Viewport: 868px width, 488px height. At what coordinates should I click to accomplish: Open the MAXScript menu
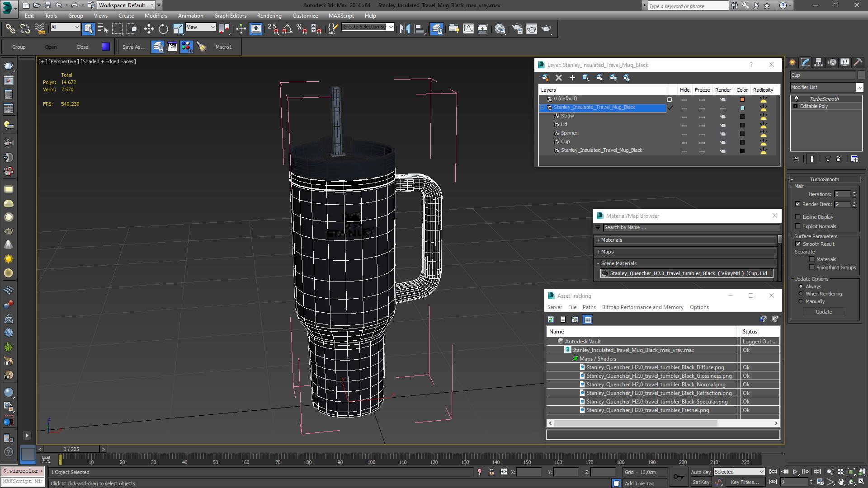point(341,15)
